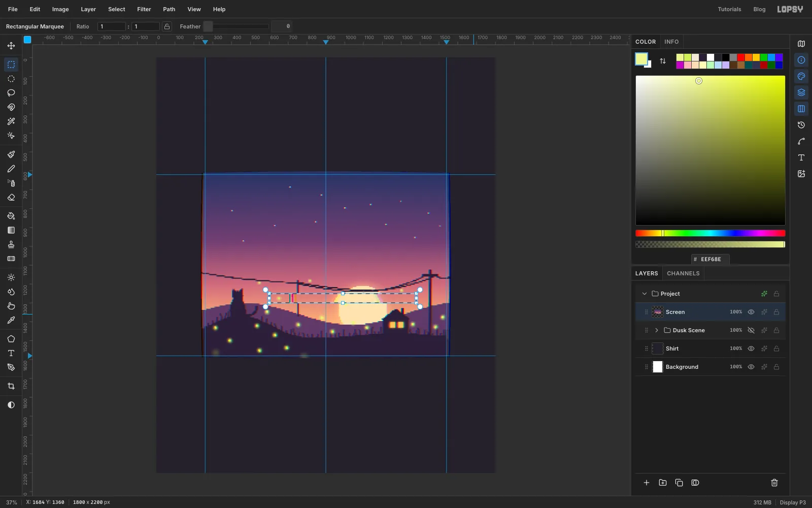The width and height of the screenshot is (812, 508).
Task: Select the Elliptical Marquee tool
Action: coord(11,79)
